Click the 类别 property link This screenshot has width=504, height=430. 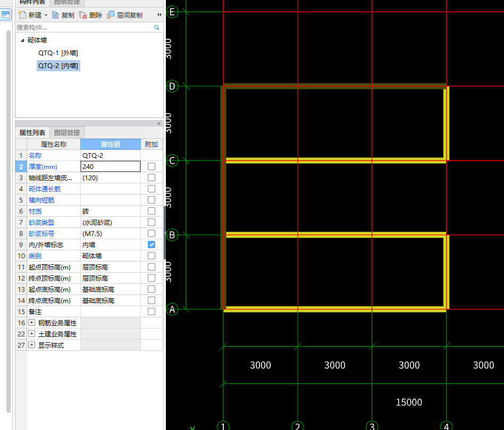[35, 256]
